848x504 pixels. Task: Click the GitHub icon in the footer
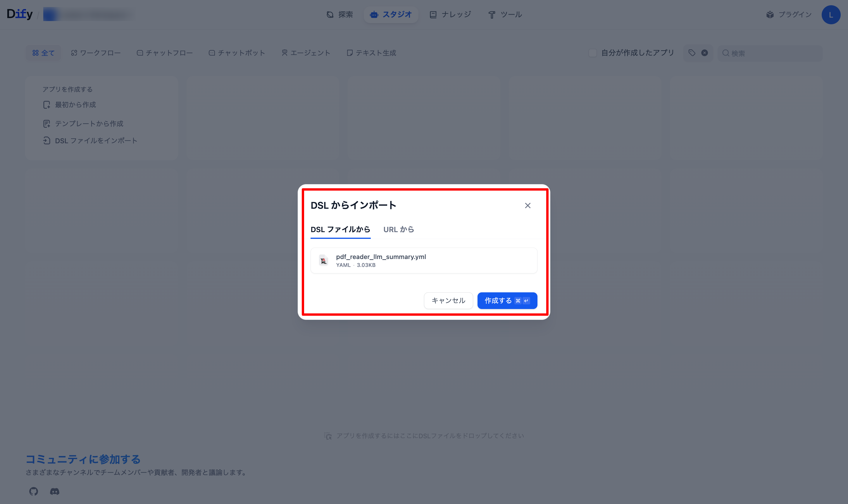point(34,491)
